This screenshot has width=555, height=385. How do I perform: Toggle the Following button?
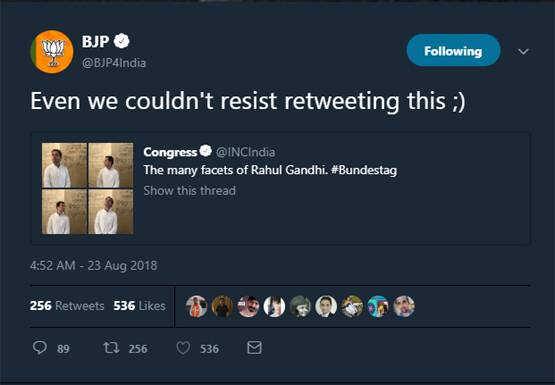click(453, 50)
